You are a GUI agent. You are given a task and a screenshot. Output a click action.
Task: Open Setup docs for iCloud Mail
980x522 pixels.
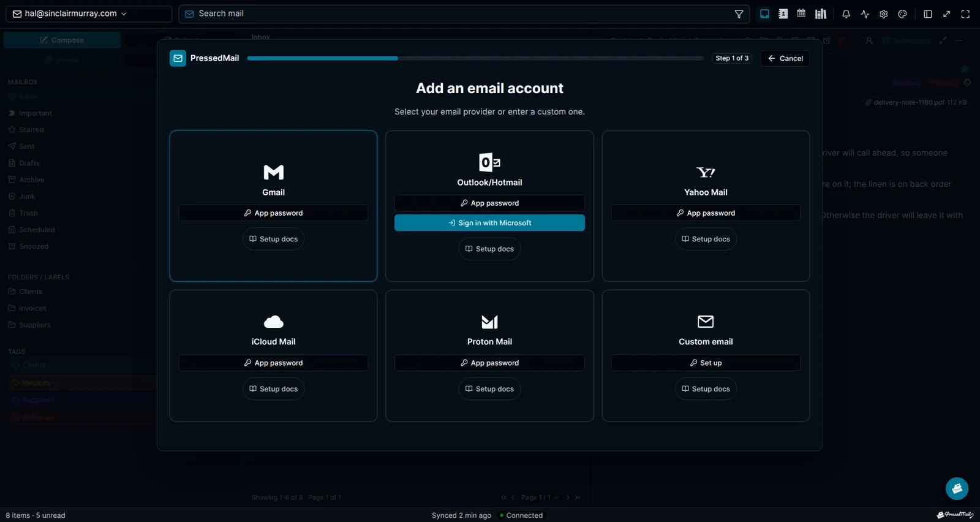click(273, 389)
